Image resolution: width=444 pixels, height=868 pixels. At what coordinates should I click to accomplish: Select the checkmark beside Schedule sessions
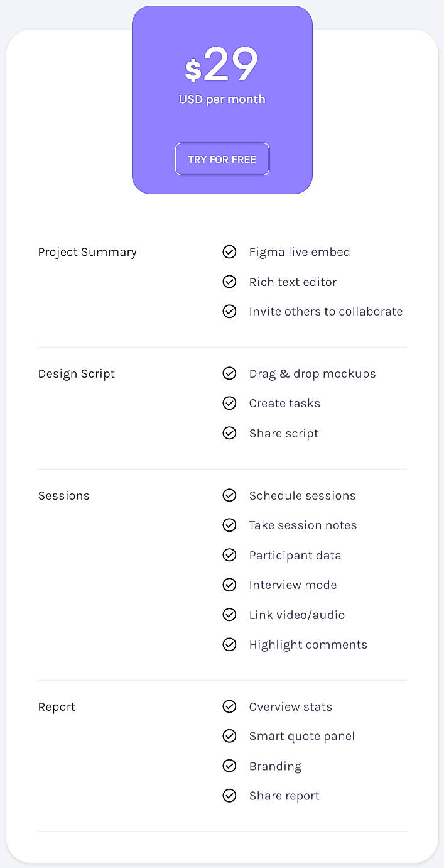230,495
